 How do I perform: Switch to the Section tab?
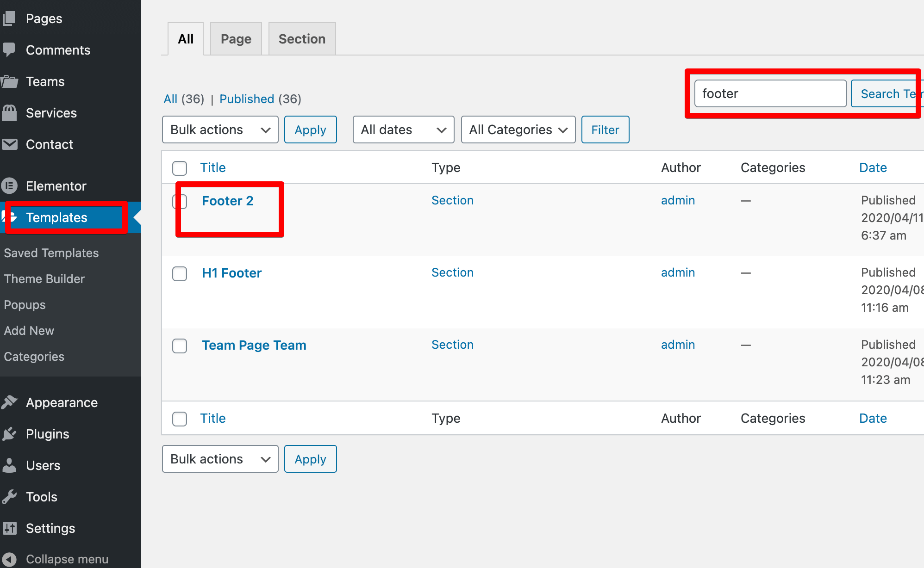click(302, 39)
